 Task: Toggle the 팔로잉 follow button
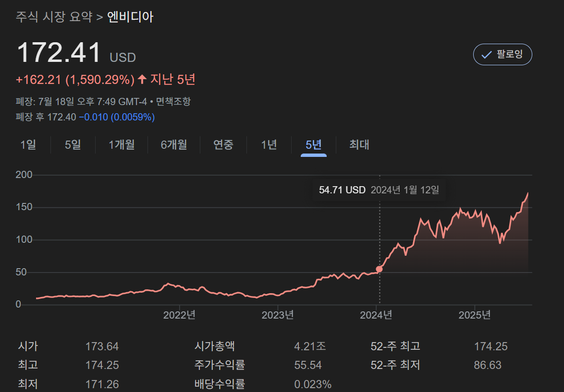(503, 55)
